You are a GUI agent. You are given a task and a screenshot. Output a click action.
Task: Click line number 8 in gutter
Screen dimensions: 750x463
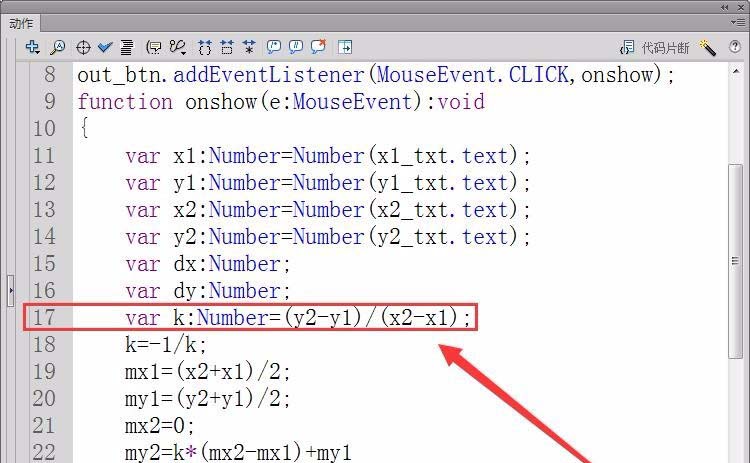coord(50,75)
